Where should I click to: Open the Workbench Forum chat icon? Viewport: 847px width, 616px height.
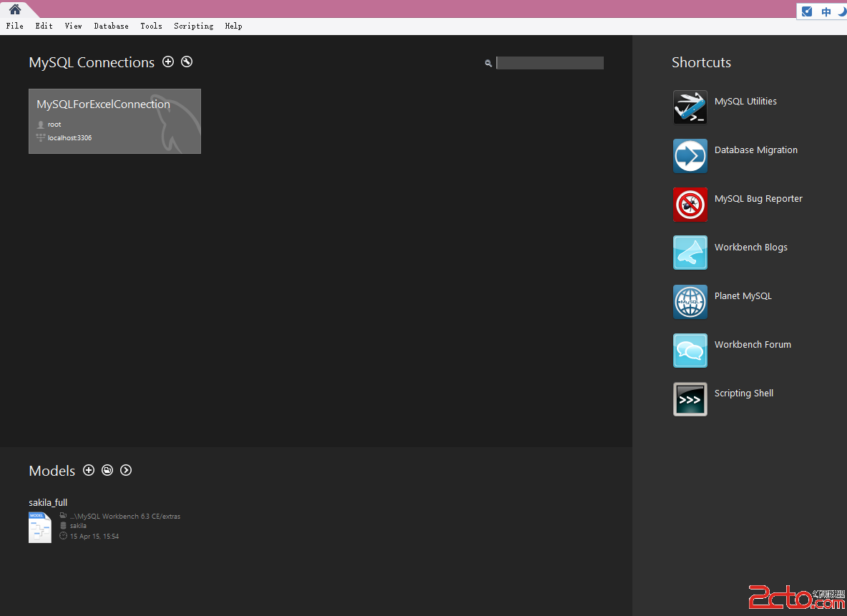pos(690,350)
